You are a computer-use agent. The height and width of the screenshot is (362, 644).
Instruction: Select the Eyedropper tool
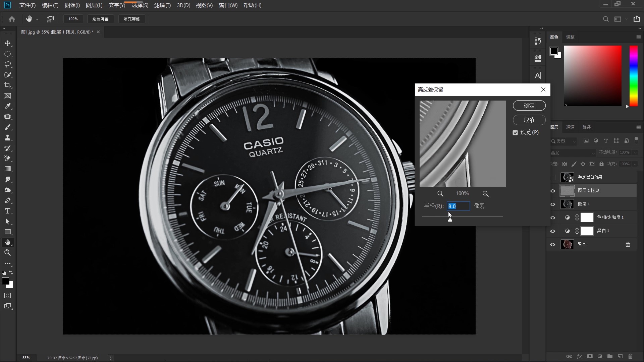point(8,106)
